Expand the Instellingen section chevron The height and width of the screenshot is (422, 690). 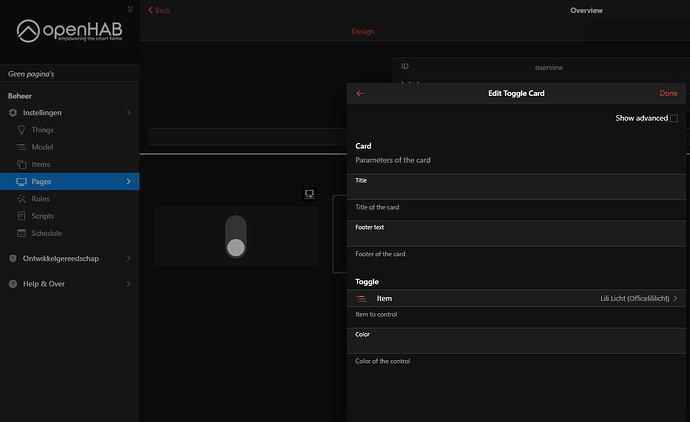coord(128,113)
